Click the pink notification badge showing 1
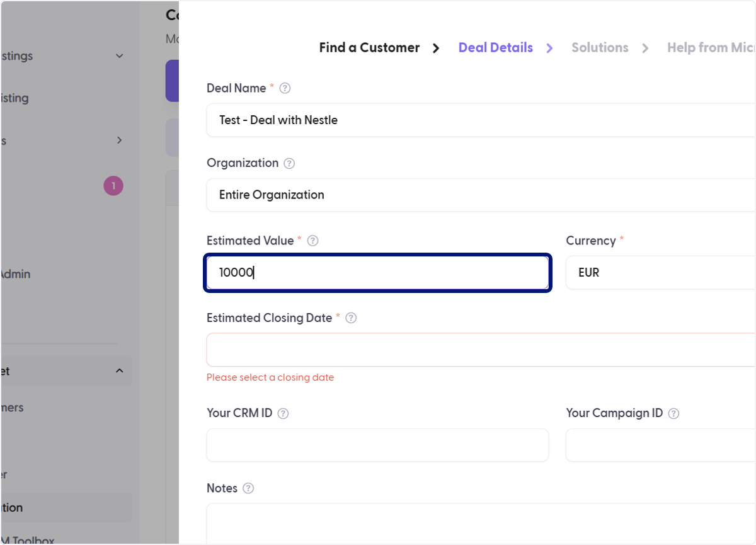 (113, 186)
